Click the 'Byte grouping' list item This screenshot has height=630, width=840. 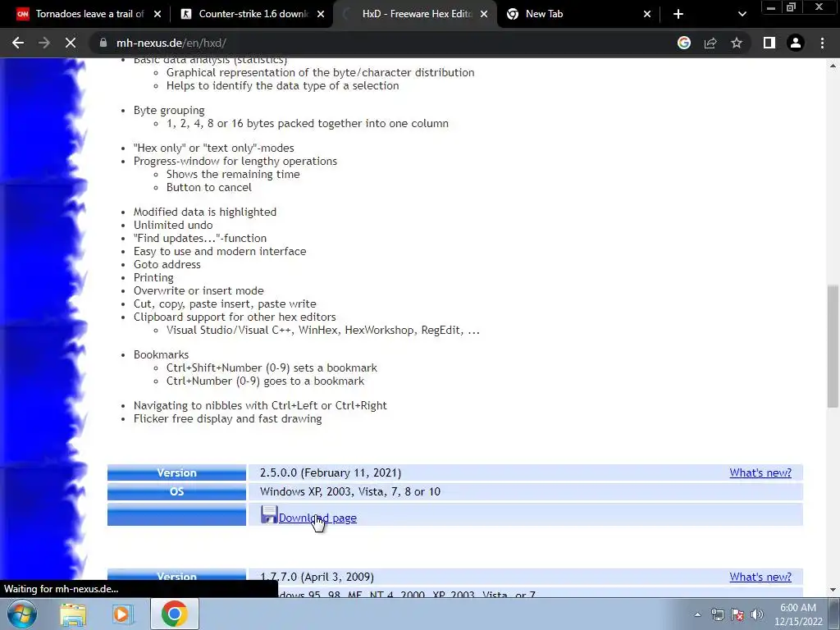click(169, 111)
